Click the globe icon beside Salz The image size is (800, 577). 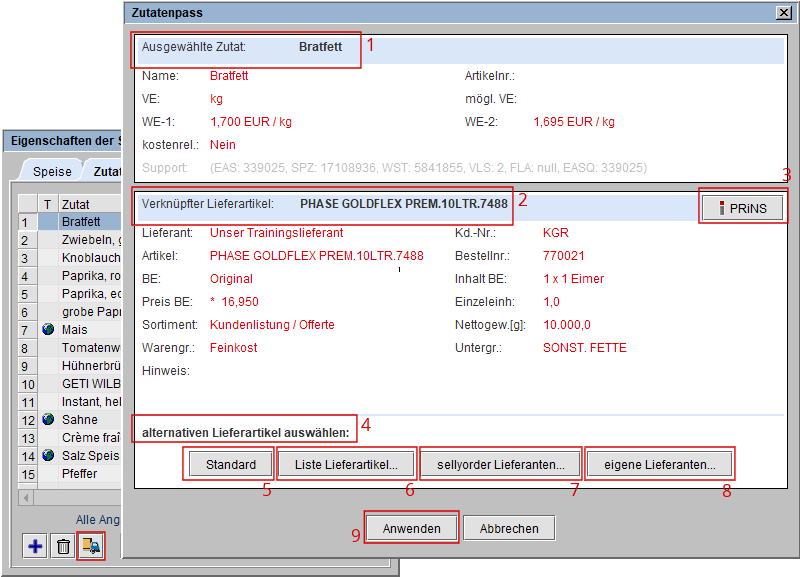pos(47,456)
